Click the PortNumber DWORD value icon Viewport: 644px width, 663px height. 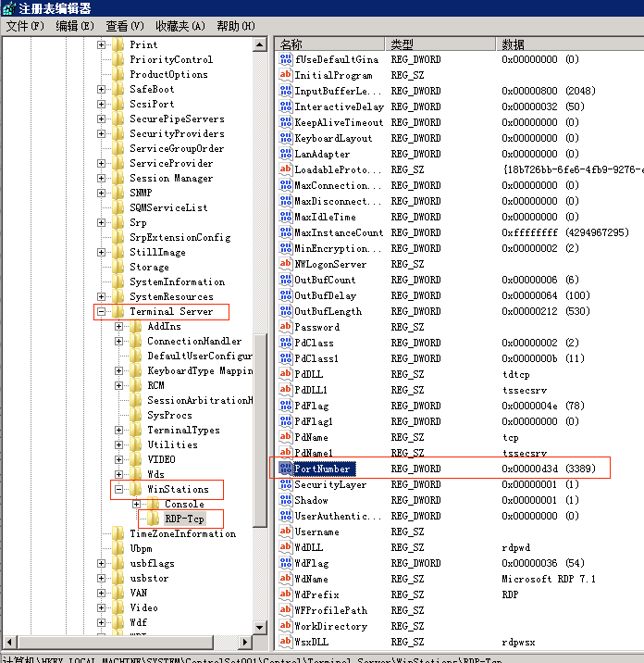pyautogui.click(x=286, y=469)
